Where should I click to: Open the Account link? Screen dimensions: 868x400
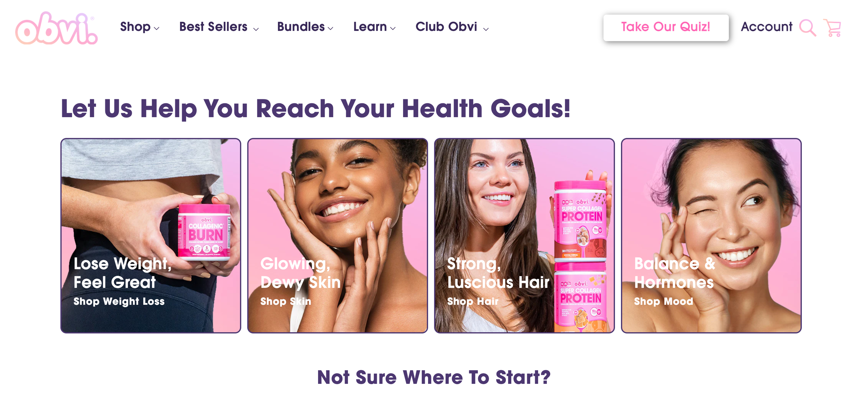(766, 27)
